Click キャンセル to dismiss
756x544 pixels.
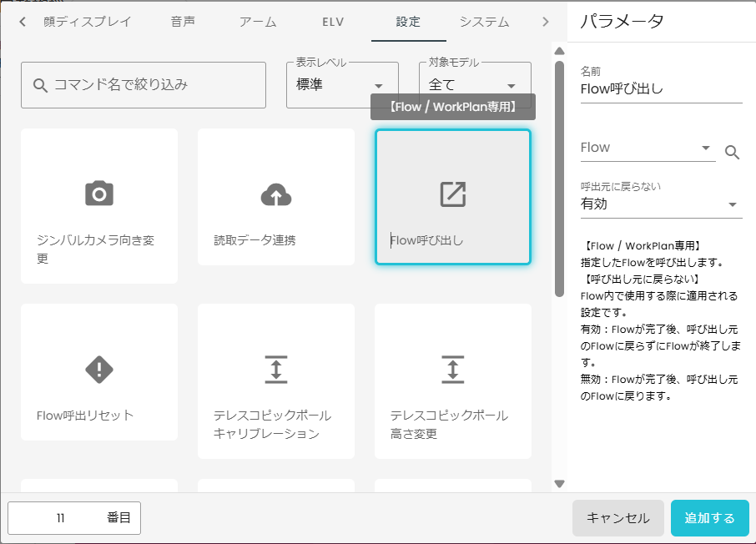[x=617, y=518]
